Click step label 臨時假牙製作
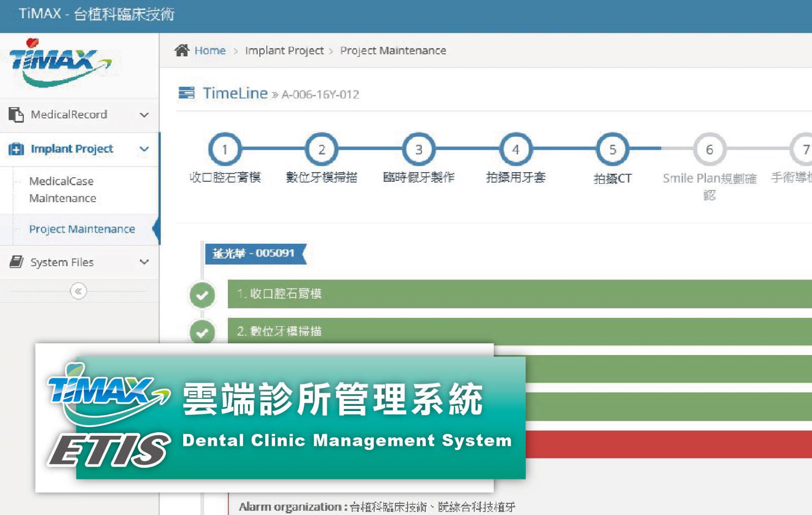812x515 pixels. pyautogui.click(x=419, y=177)
